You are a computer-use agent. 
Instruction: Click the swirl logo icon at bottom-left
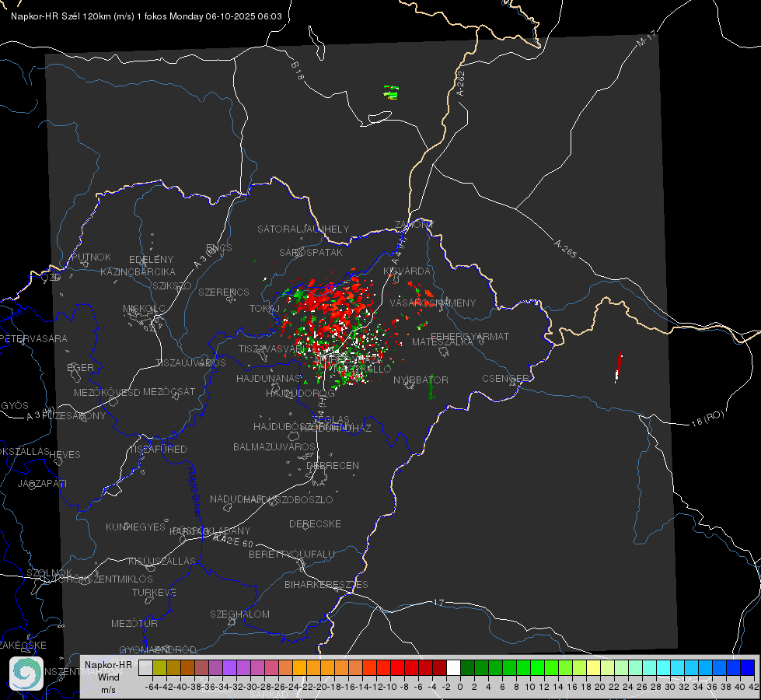coord(26,674)
